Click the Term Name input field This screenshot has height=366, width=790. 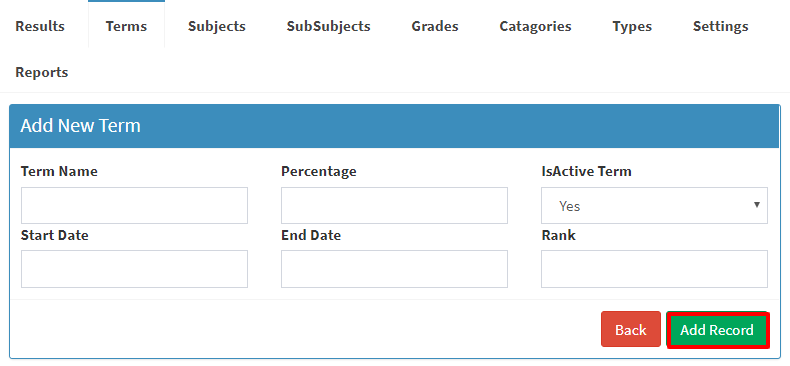(x=134, y=206)
